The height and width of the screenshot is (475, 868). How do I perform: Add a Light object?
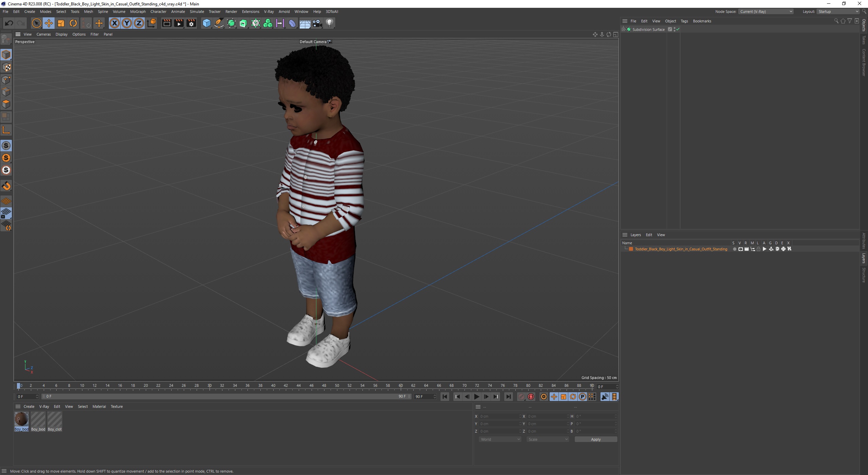click(330, 23)
